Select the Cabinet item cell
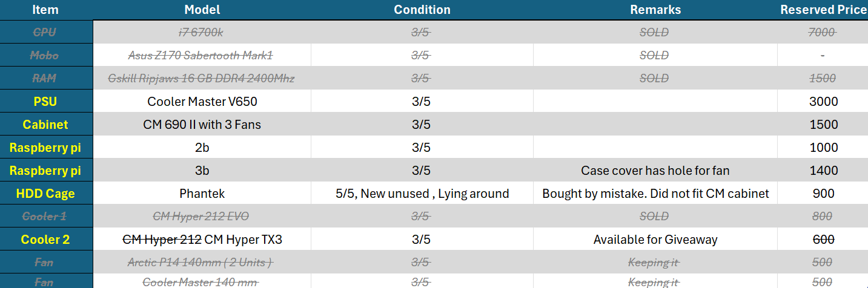The image size is (868, 288). 45,125
